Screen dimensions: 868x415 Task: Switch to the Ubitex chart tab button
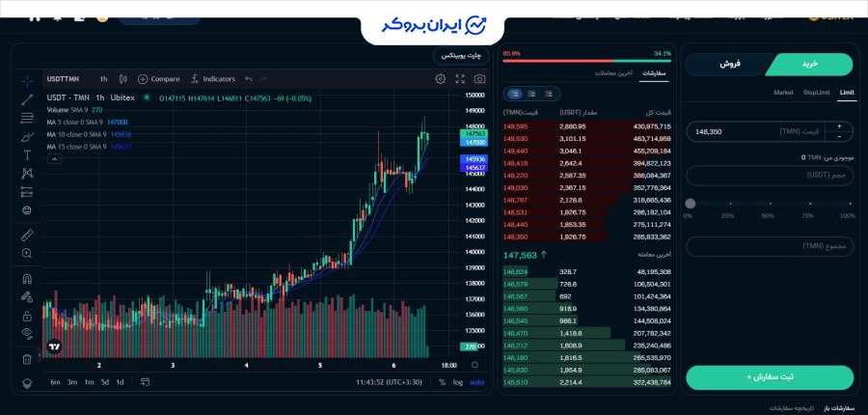pyautogui.click(x=461, y=56)
